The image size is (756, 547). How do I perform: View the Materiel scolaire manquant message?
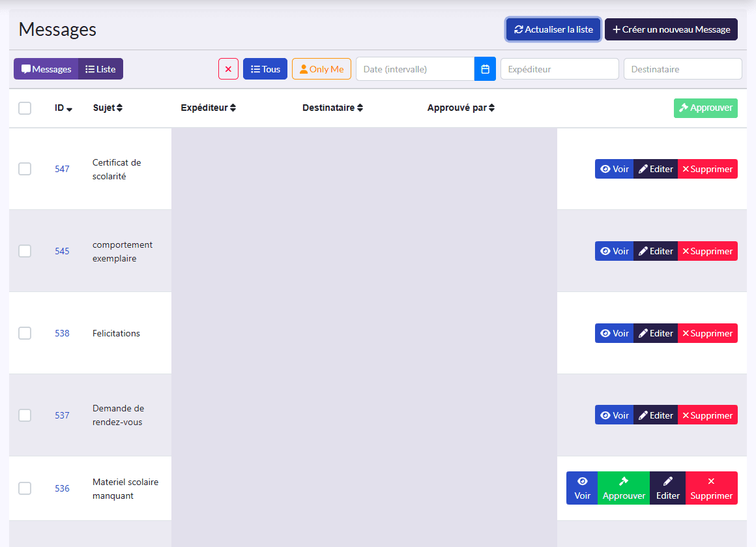(x=582, y=488)
